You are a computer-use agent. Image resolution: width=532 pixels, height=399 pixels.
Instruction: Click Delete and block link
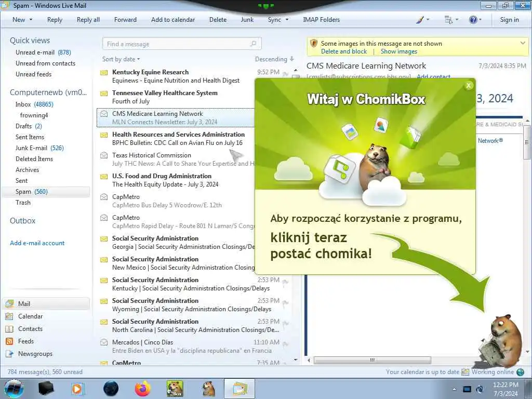point(344,51)
